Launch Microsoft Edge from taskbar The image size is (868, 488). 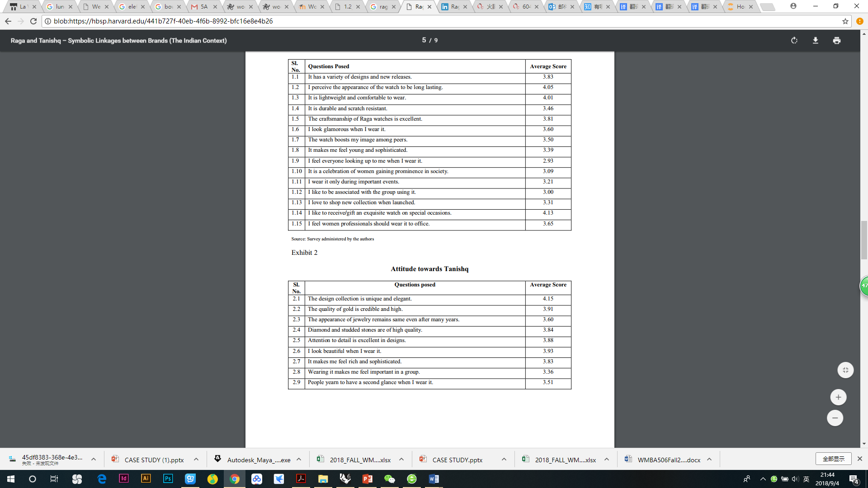pyautogui.click(x=102, y=479)
